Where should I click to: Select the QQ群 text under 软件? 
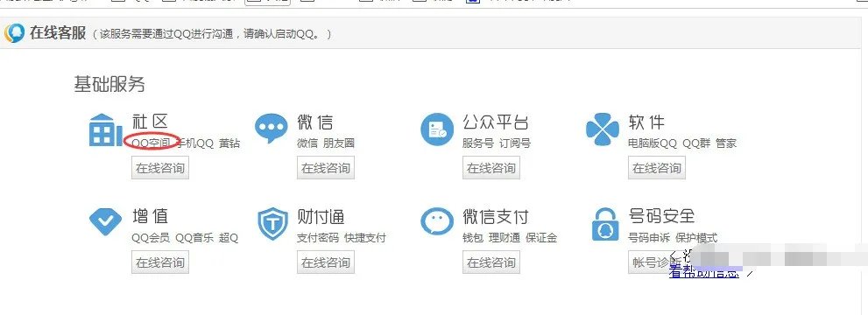coord(696,143)
